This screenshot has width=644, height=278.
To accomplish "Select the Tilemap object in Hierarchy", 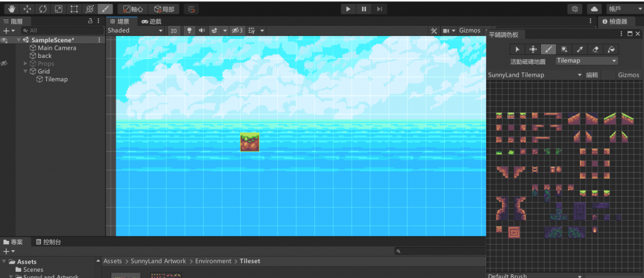I will coord(56,79).
